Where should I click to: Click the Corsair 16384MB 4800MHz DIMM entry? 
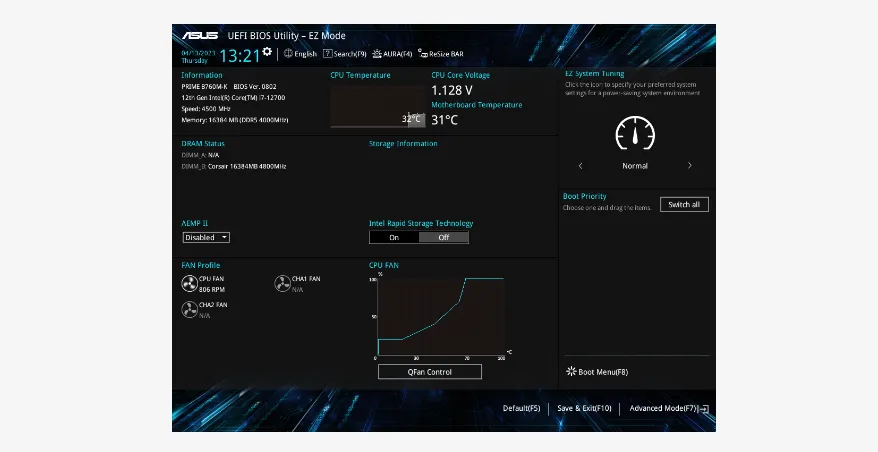(x=247, y=166)
